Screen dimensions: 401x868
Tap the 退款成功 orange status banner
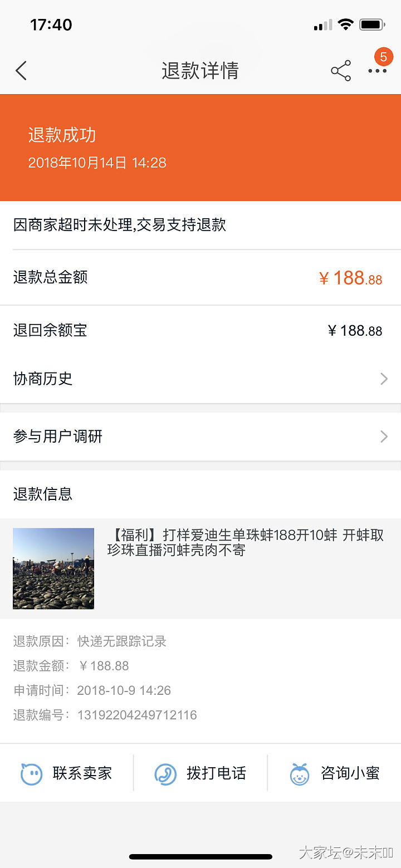point(200,148)
